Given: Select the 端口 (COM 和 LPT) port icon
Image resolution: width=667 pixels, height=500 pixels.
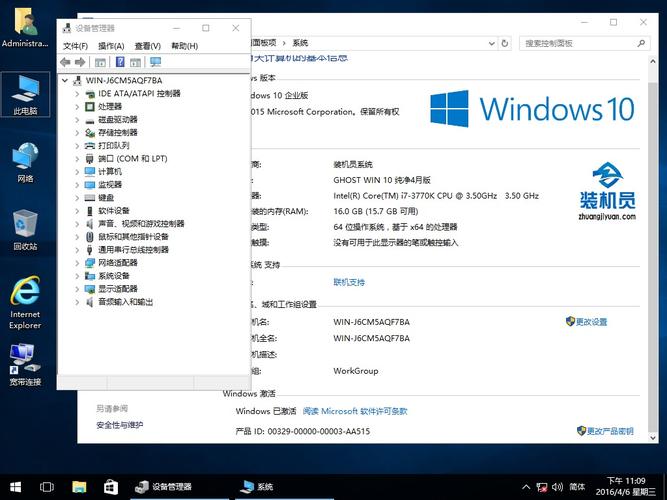Looking at the screenshot, I should coord(90,159).
